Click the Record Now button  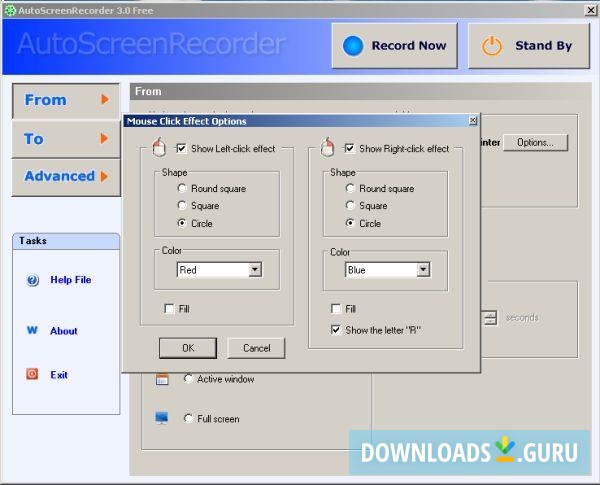[x=395, y=46]
